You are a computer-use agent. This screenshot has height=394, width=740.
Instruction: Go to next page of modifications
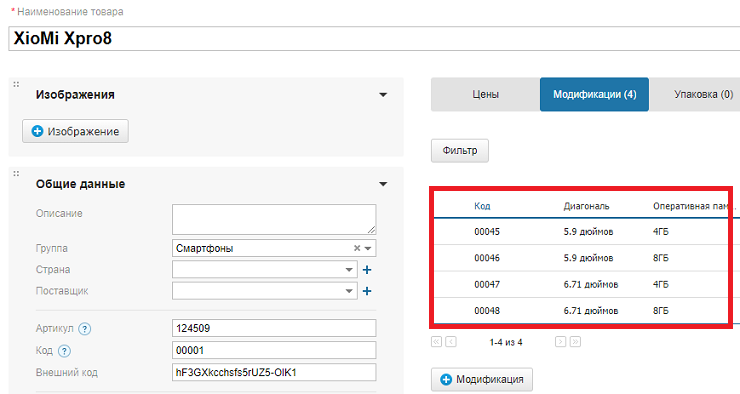pyautogui.click(x=560, y=342)
